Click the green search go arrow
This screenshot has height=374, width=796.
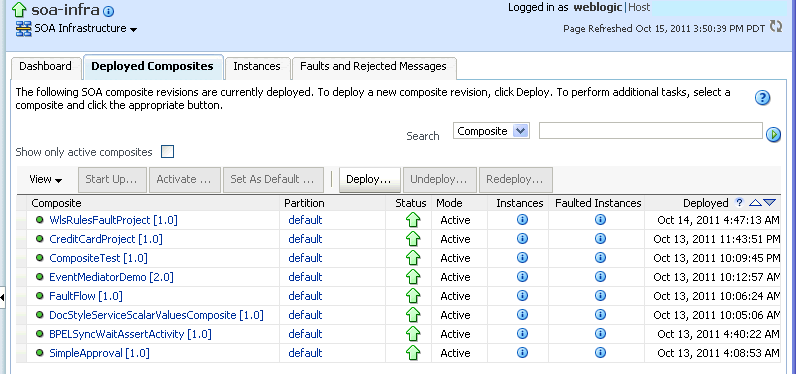click(773, 134)
